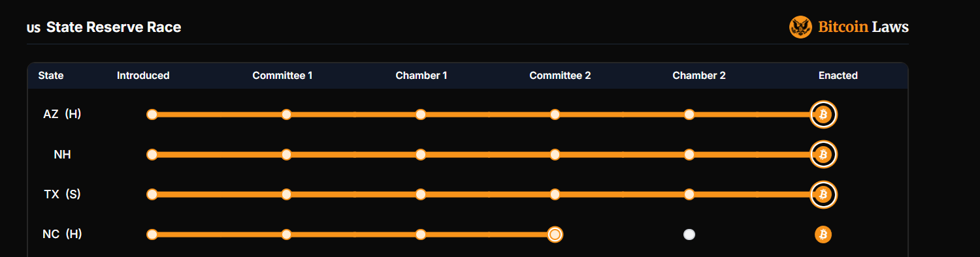980x257 pixels.
Task: Click the AZ (H) state label
Action: (62, 114)
